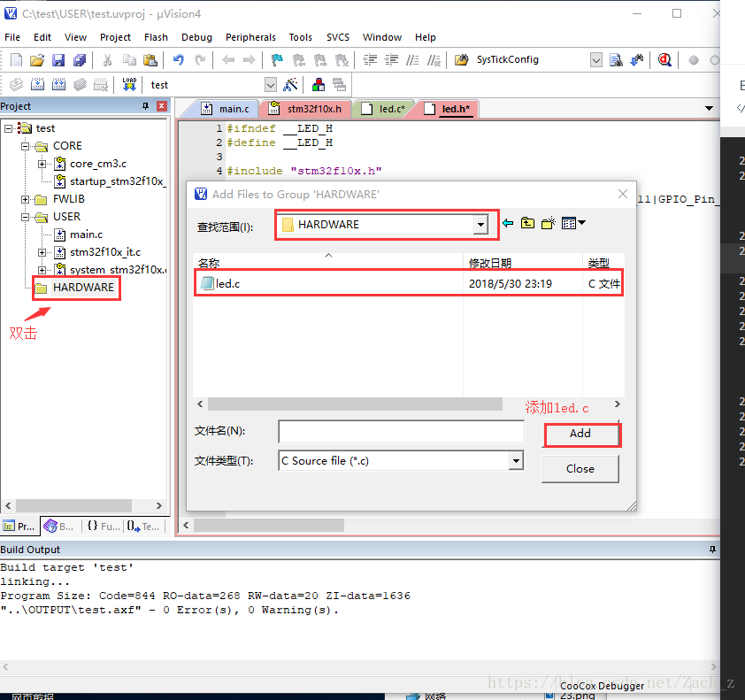Screen dimensions: 745x700
Task: Expand the FWLIB group
Action: (x=25, y=200)
